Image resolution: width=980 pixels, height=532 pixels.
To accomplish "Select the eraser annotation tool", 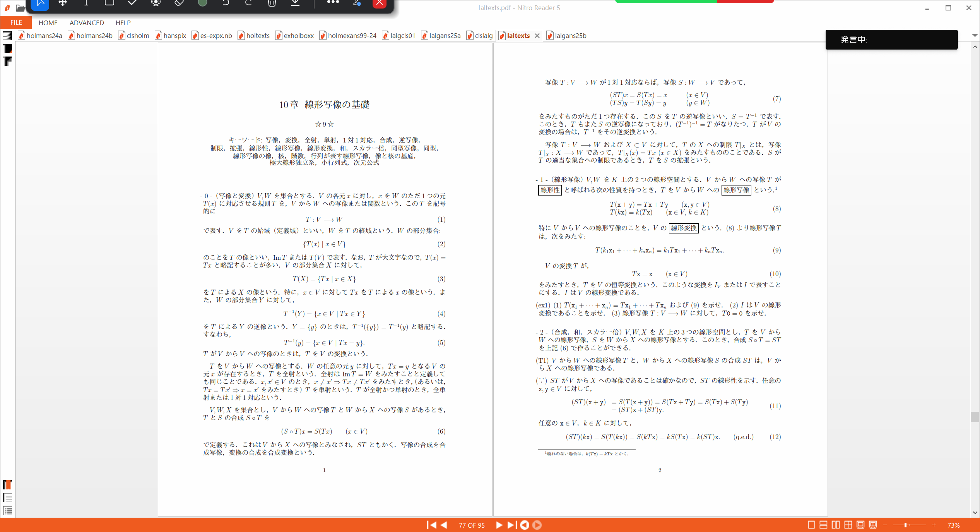I will (179, 3).
